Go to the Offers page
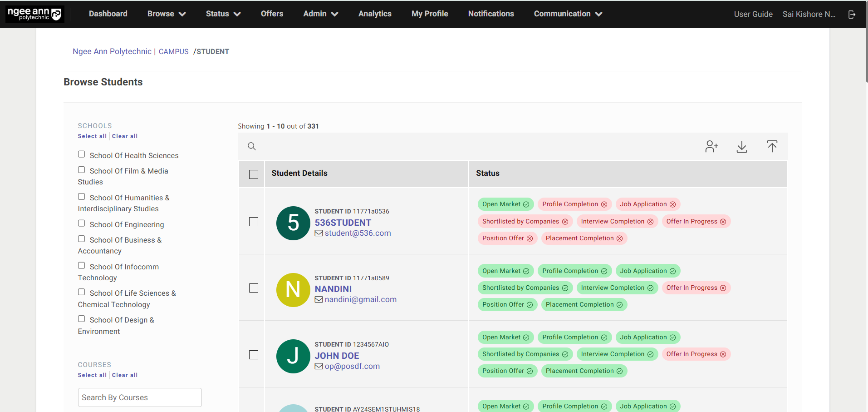868x412 pixels. click(x=272, y=14)
